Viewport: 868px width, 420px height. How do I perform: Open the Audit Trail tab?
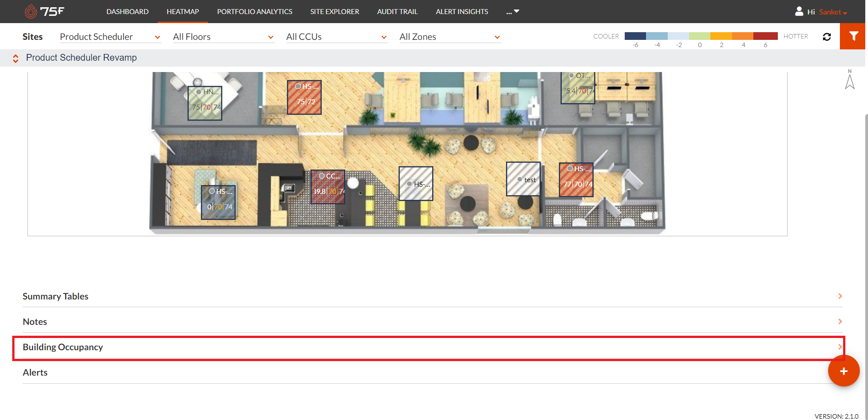click(397, 11)
